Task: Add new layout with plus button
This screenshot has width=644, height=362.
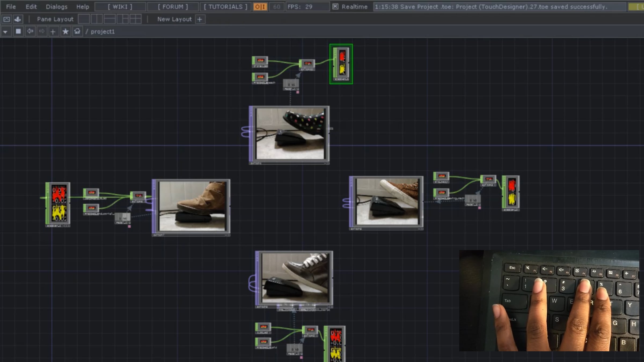Action: tap(200, 19)
